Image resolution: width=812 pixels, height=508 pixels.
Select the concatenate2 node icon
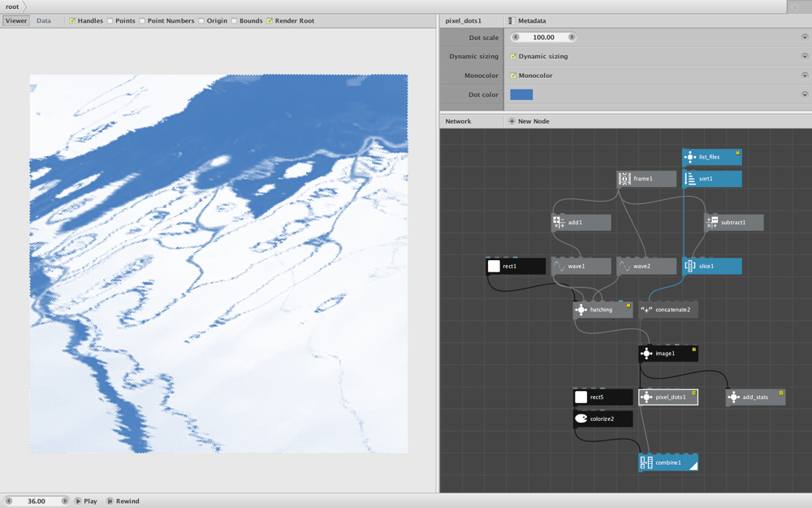[x=646, y=310]
